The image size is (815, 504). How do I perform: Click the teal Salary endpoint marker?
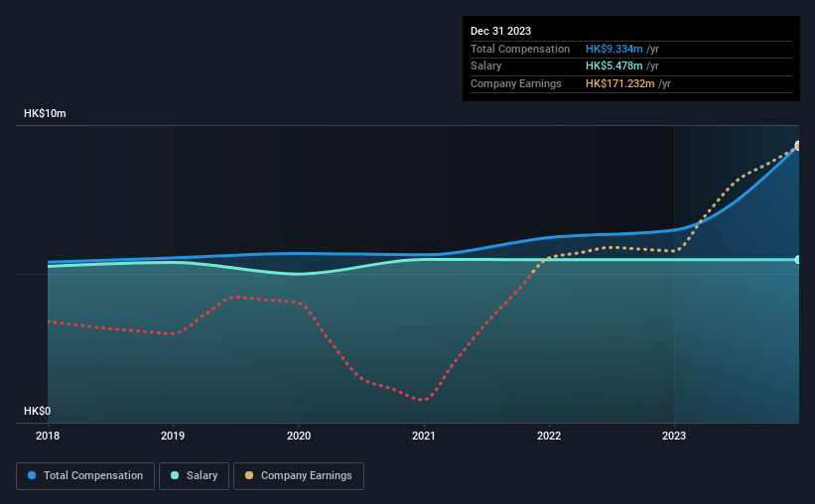pos(797,259)
